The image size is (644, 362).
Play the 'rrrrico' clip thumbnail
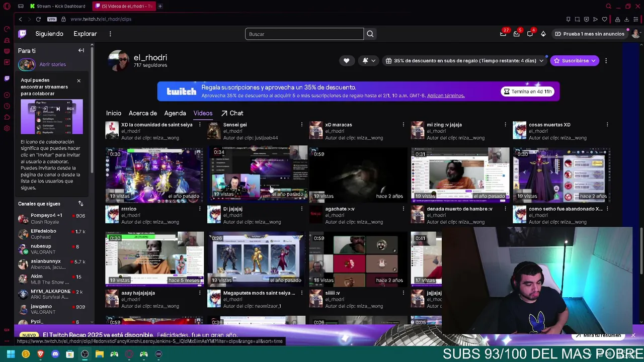pos(154,174)
